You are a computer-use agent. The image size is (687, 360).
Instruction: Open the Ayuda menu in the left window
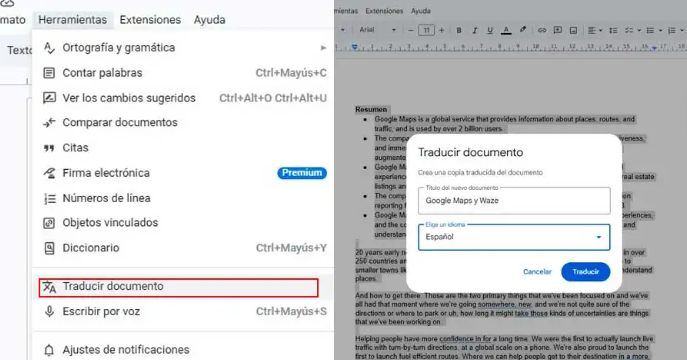click(209, 20)
